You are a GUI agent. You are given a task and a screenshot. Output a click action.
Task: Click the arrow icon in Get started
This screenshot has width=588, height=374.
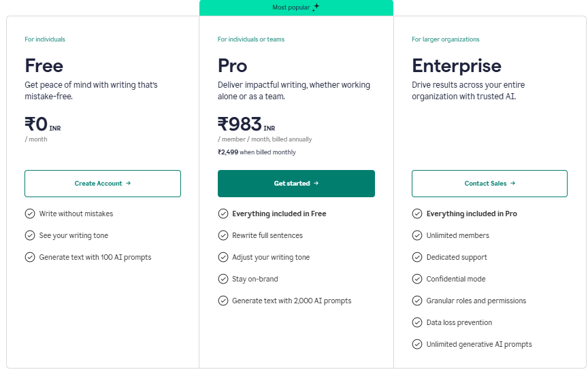tap(316, 183)
